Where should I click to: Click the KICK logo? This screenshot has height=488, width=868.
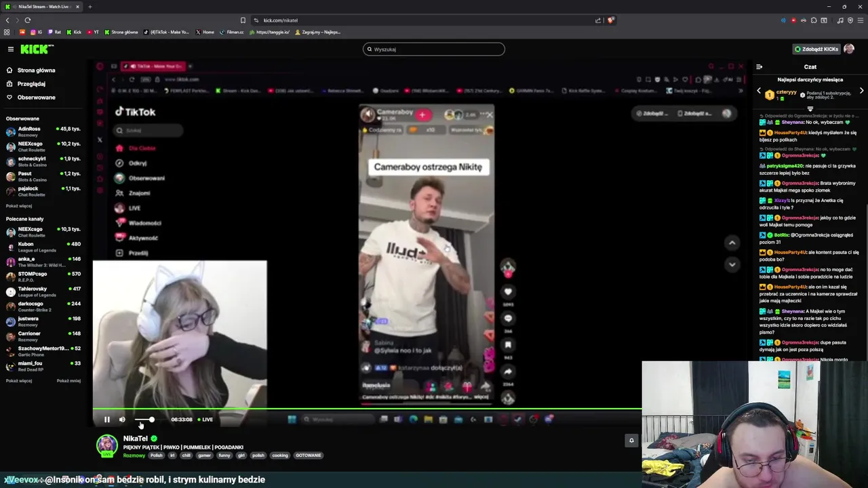[36, 49]
